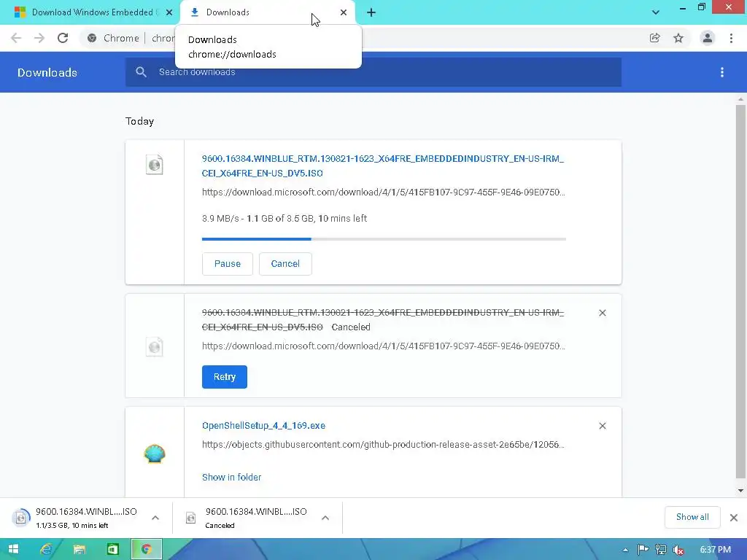Expand options for the canceled ISO shelf item
Image resolution: width=747 pixels, height=560 pixels.
(x=325, y=518)
